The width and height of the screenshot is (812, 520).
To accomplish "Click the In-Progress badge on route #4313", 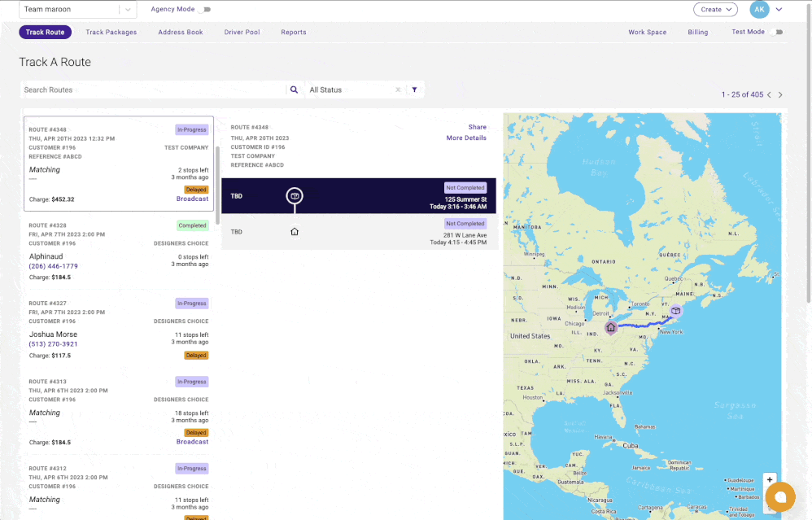I will tap(191, 382).
